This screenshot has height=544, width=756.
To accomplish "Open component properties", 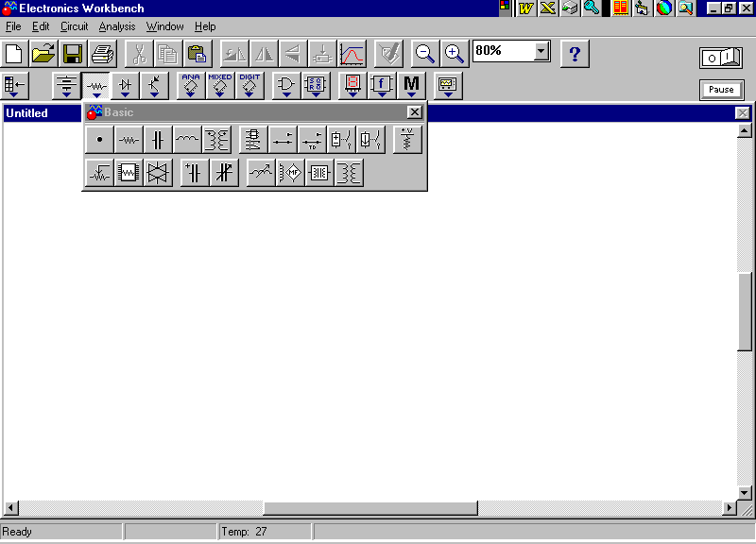I will pyautogui.click(x=388, y=54).
